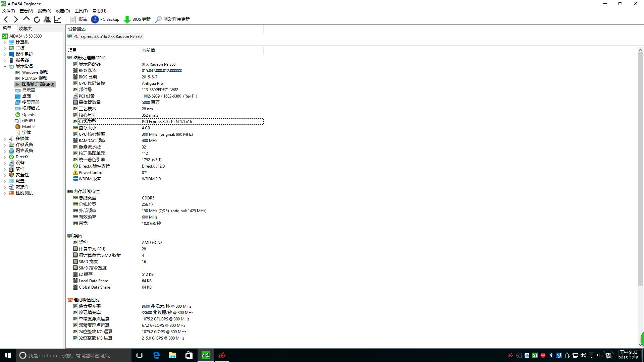This screenshot has height=362, width=644.
Task: Open the 查看(V) menu
Action: [x=26, y=11]
